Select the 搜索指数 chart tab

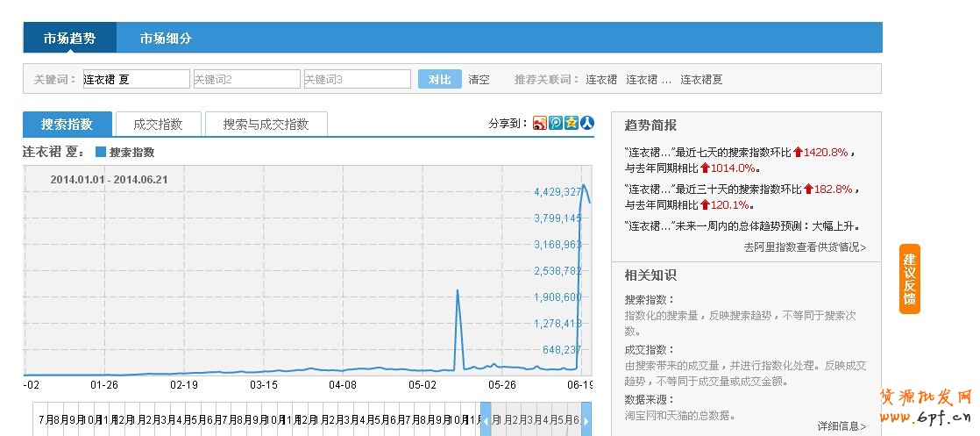click(x=66, y=125)
